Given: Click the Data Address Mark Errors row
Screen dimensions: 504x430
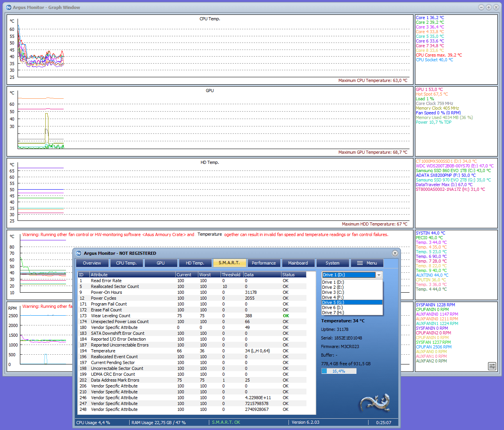Looking at the screenshot, I should pyautogui.click(x=192, y=380).
